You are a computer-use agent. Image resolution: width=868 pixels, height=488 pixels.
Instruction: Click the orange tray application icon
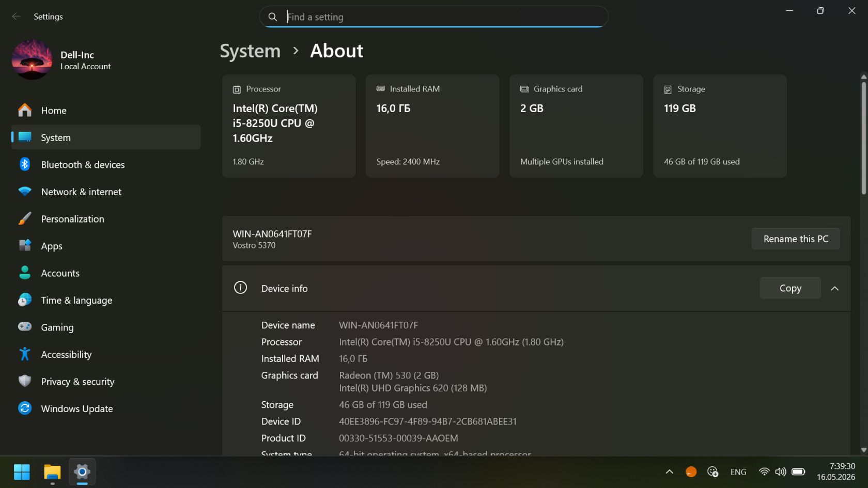pos(691,471)
